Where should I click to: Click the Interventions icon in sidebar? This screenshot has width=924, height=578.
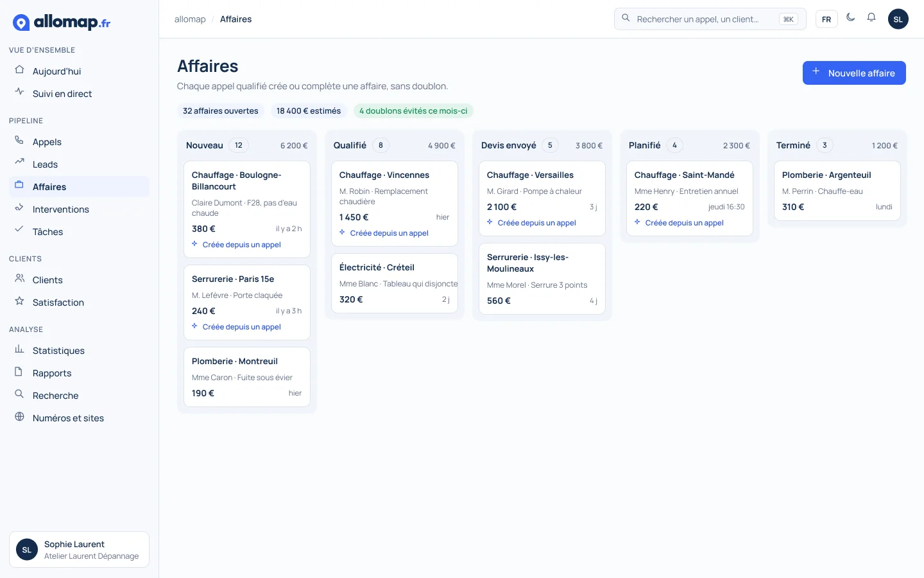(x=19, y=208)
